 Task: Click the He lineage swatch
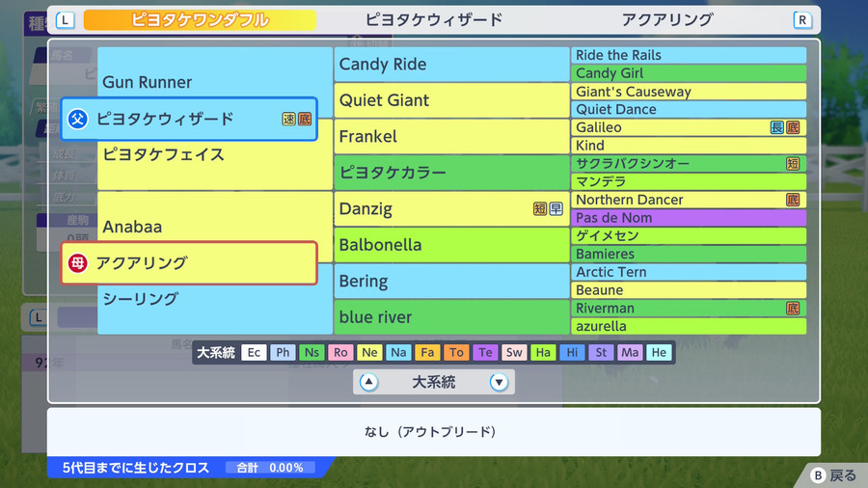click(659, 352)
